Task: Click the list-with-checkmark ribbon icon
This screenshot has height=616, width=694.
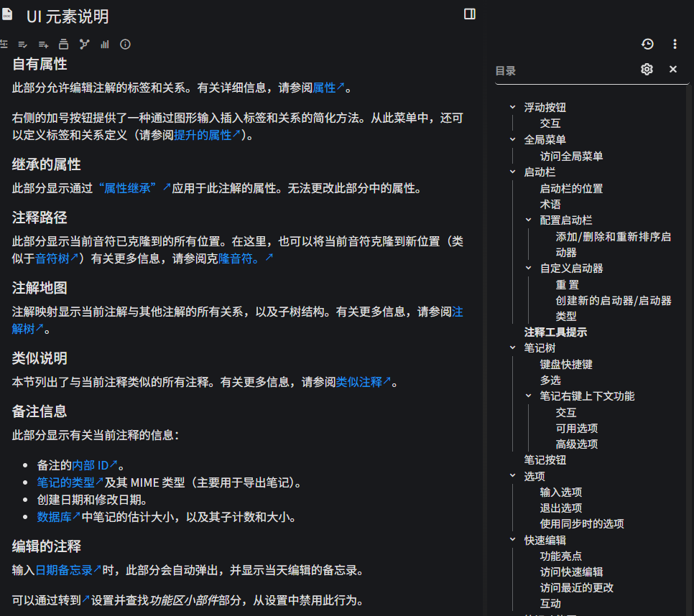Action: 23,45
